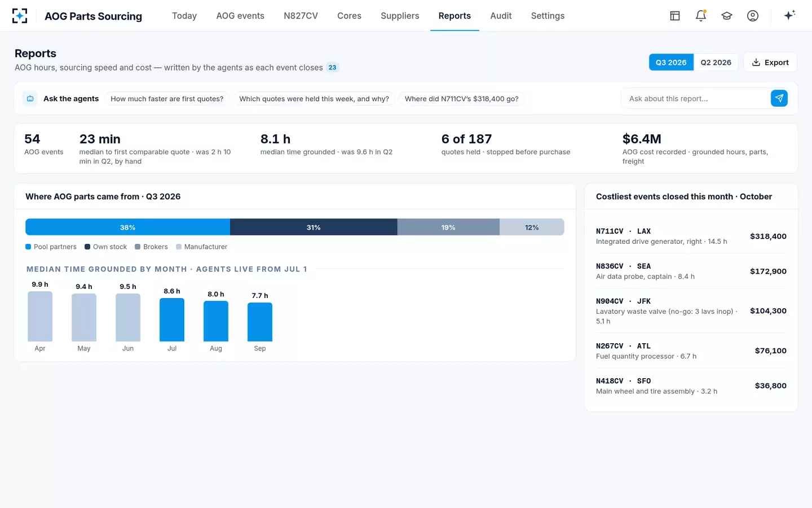Focus the 'Ask about this report' field
Screen dimensions: 812x508
pyautogui.click(x=696, y=98)
